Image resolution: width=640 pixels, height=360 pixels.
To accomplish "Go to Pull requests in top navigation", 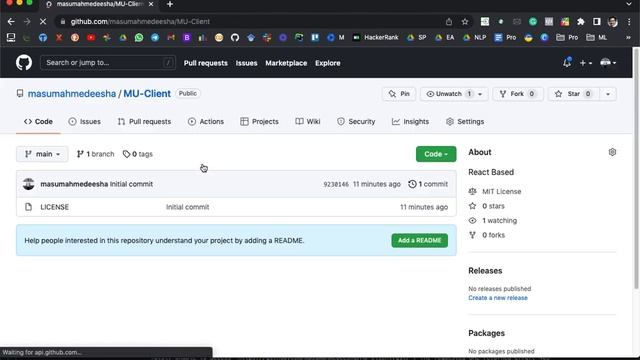I will click(205, 63).
